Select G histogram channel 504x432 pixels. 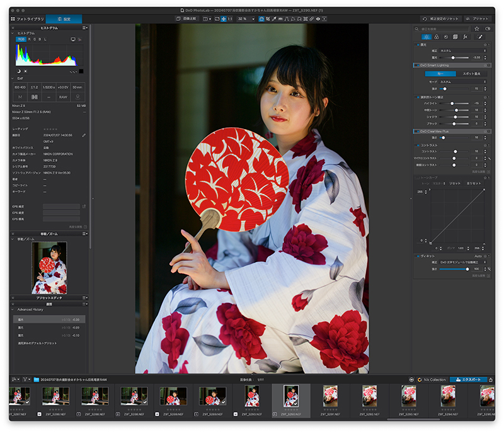[x=35, y=39]
